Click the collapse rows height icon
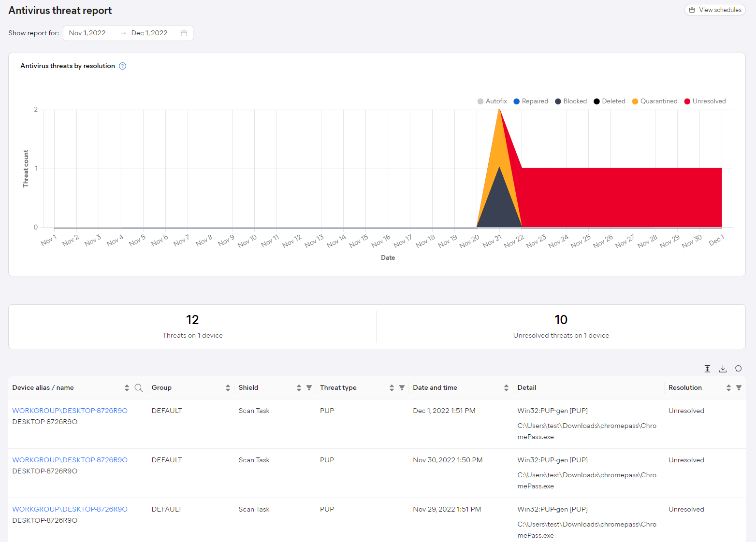The height and width of the screenshot is (542, 756). (x=707, y=369)
